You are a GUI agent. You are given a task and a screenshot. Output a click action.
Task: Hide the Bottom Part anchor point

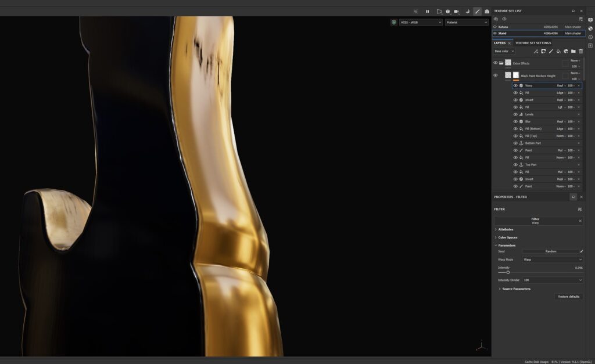[x=515, y=143]
